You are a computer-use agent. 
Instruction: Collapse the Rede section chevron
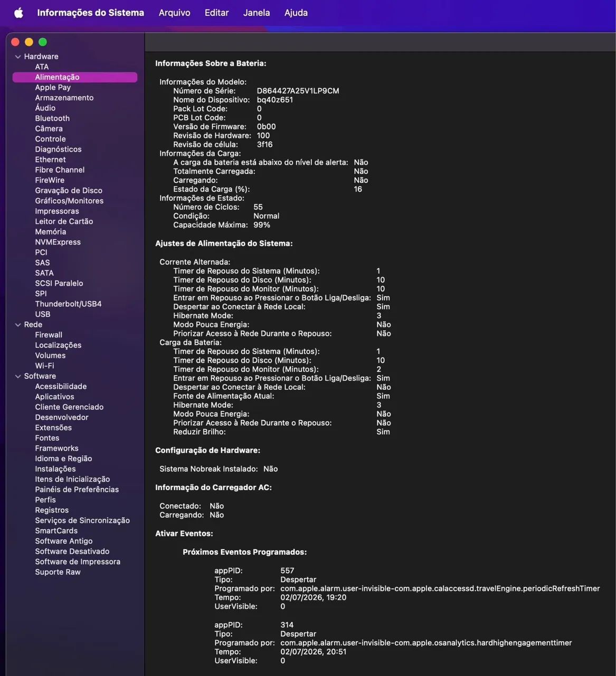click(18, 325)
